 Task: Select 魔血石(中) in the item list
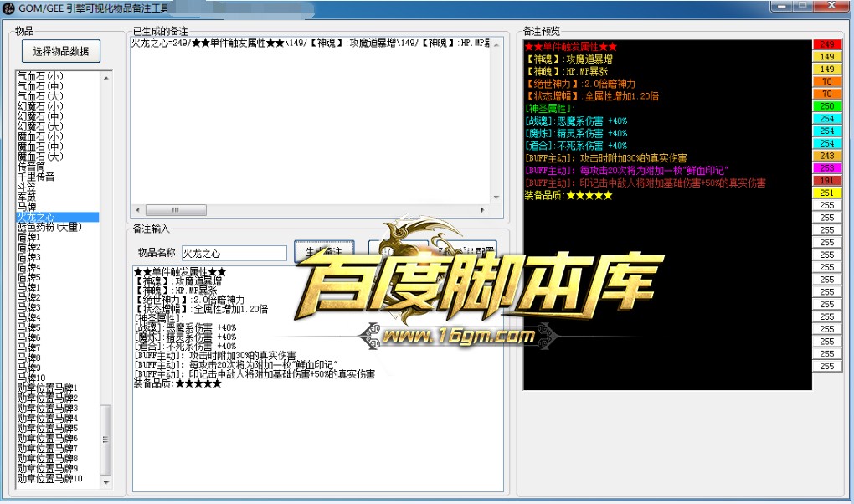click(40, 146)
